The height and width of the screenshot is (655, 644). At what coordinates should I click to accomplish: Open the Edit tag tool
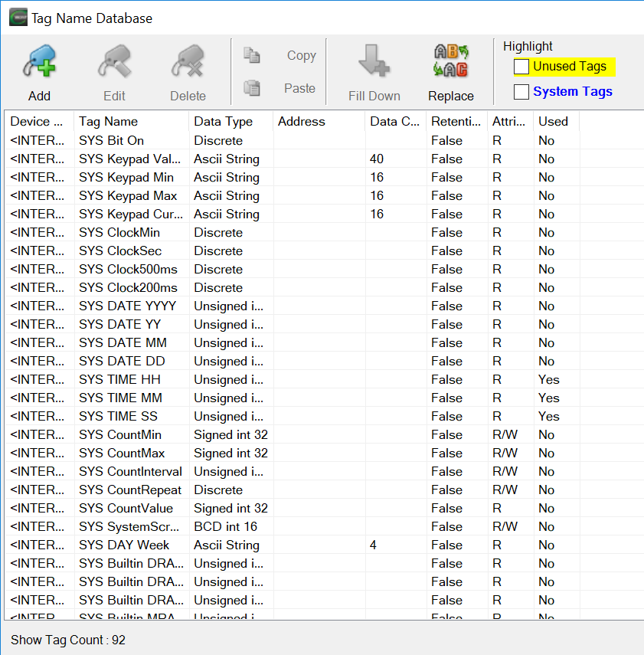point(113,61)
